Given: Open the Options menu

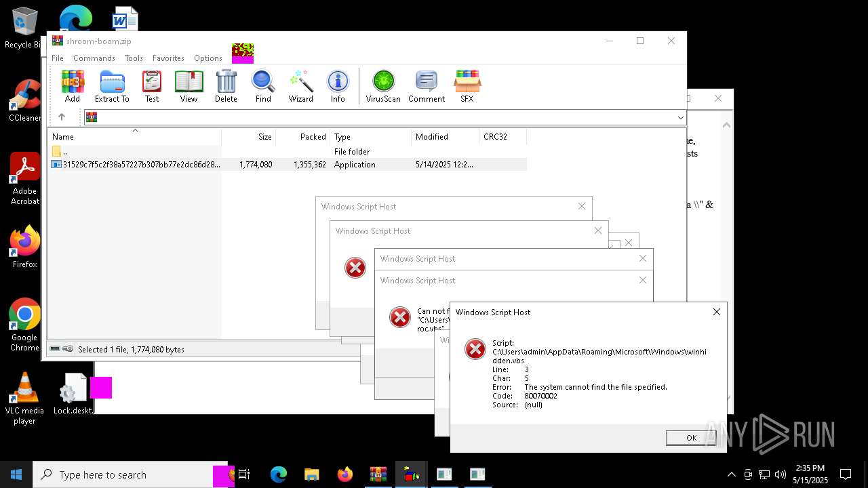Looking at the screenshot, I should (208, 58).
